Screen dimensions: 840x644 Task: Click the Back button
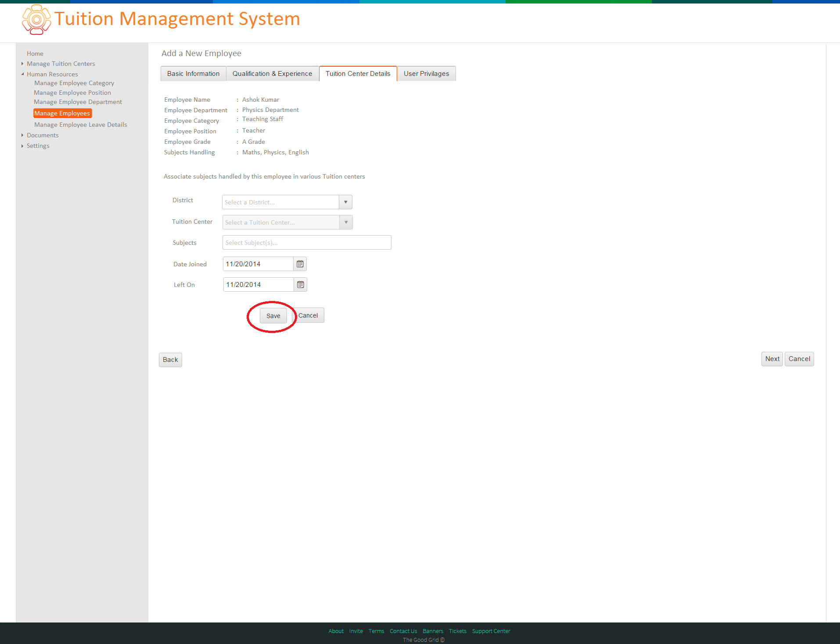point(170,360)
